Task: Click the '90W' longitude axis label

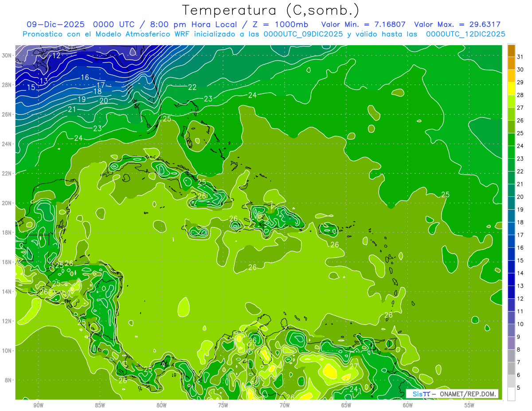Action: tap(38, 405)
